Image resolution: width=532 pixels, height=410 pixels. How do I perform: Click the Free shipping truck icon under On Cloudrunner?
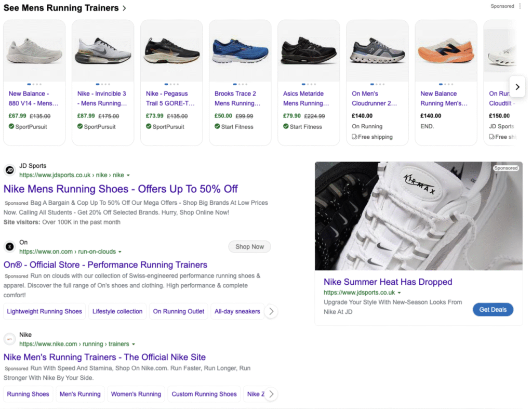coord(354,137)
